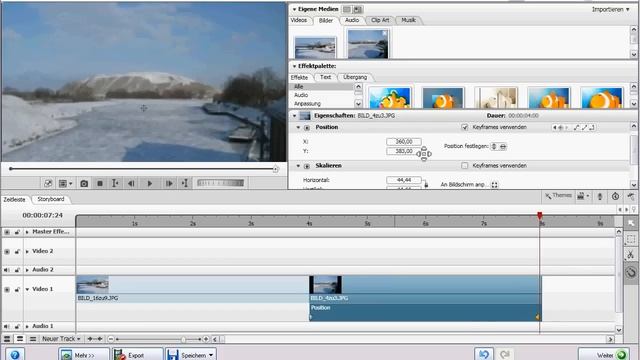Click the fullscreen preview icon left of layout menu
The width and height of the screenshot is (640, 360).
tap(48, 184)
